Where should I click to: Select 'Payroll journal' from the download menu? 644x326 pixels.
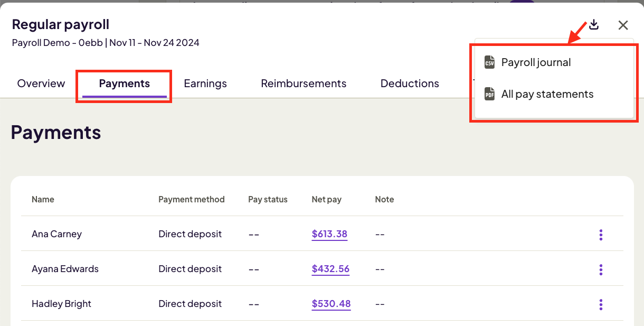(x=536, y=62)
